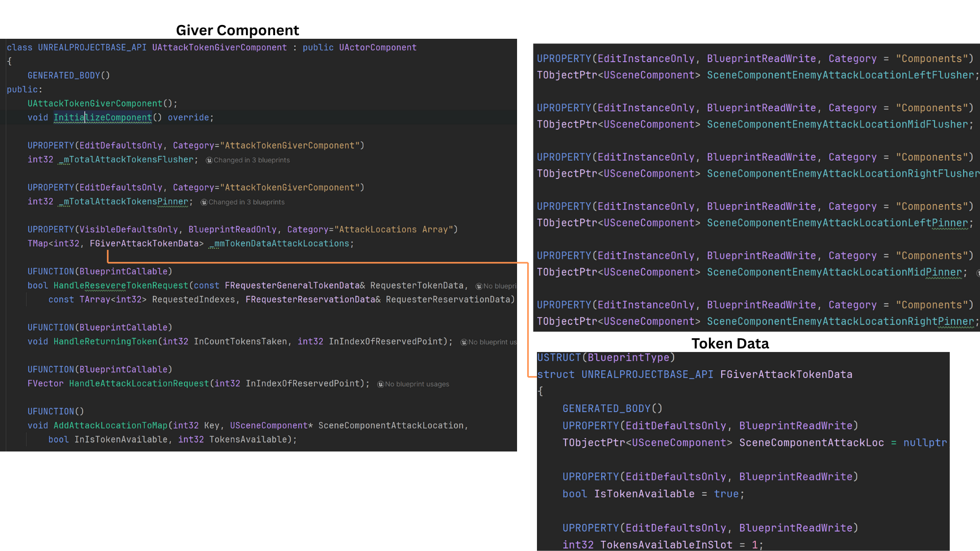Select the 'Token Data' slide heading
Viewport: 980px width, 551px height.
pos(730,343)
